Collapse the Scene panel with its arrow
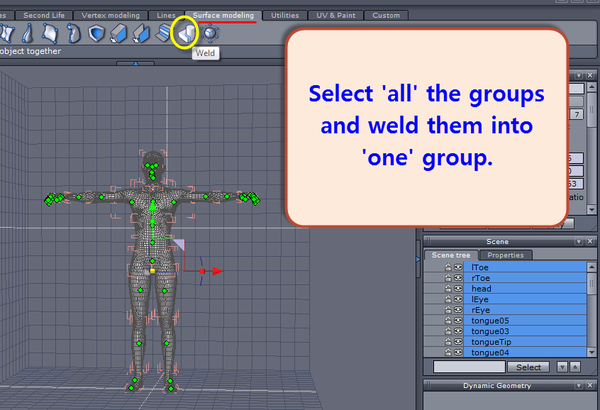Image resolution: width=600 pixels, height=410 pixels. [x=579, y=242]
